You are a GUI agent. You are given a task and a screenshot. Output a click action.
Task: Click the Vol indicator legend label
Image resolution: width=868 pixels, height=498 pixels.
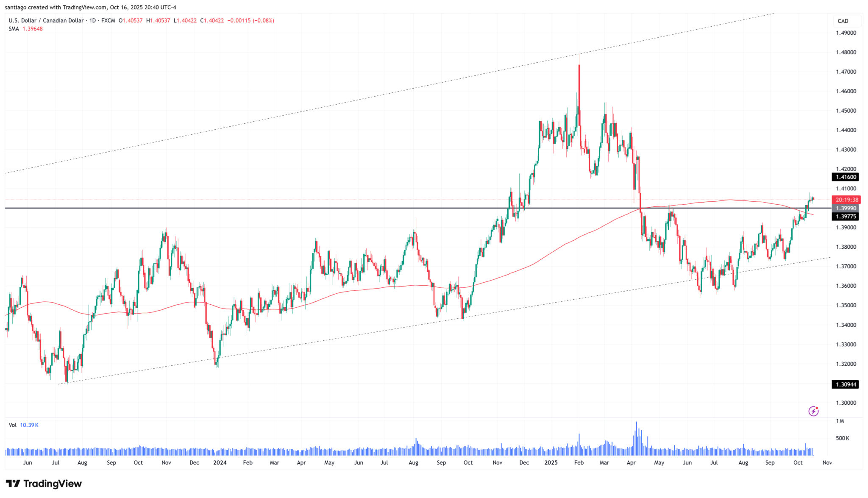[12, 425]
